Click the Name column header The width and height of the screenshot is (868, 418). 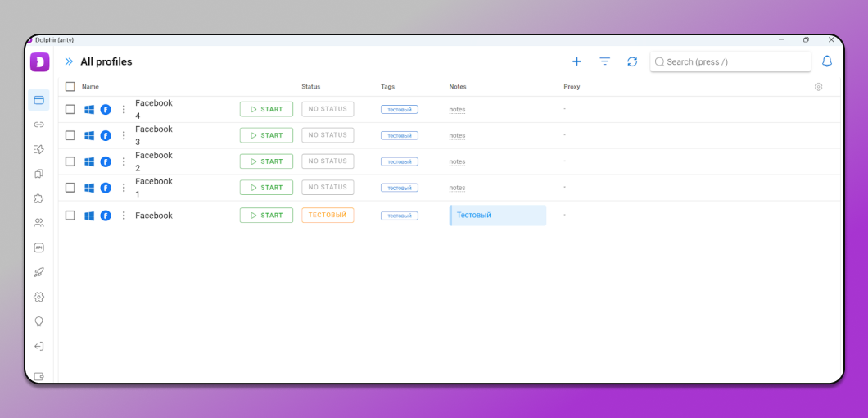[x=90, y=87]
